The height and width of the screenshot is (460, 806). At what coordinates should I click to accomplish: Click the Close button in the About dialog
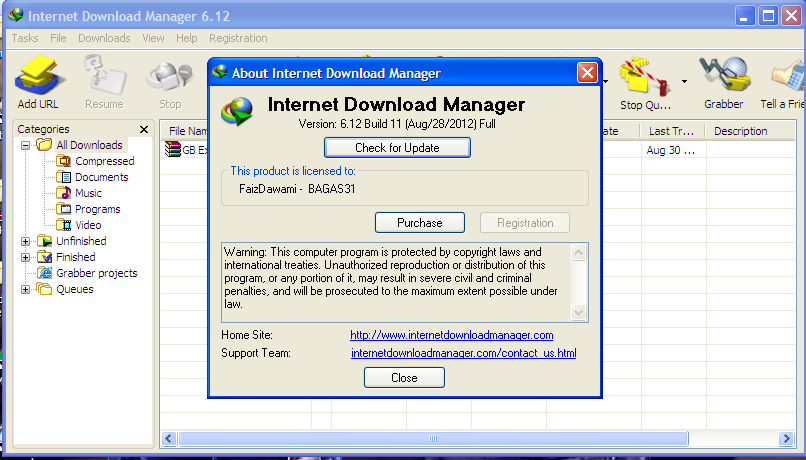click(404, 378)
